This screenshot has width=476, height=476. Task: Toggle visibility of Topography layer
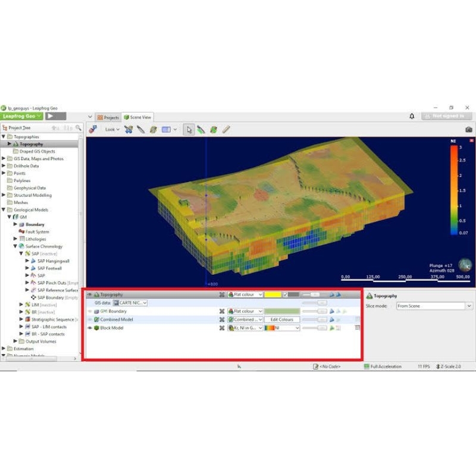90,295
